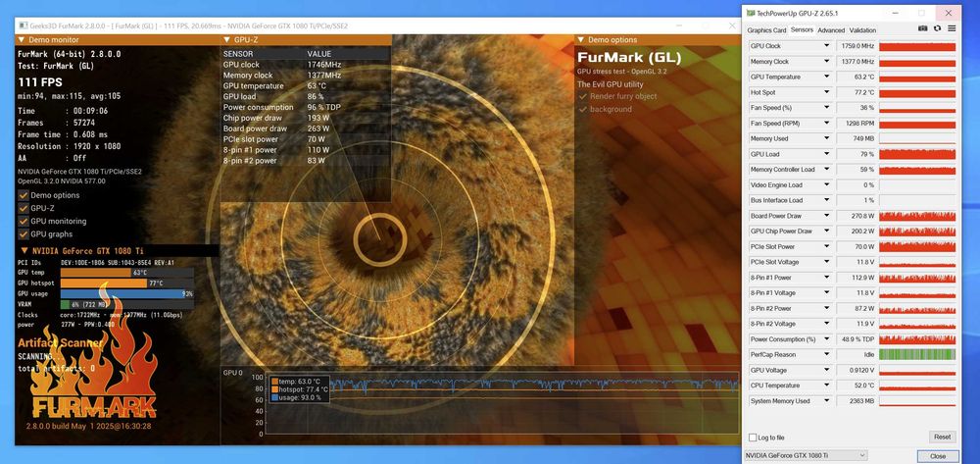Open the NVIDIA GeForce GTX 1080 Ti selector

click(x=807, y=456)
